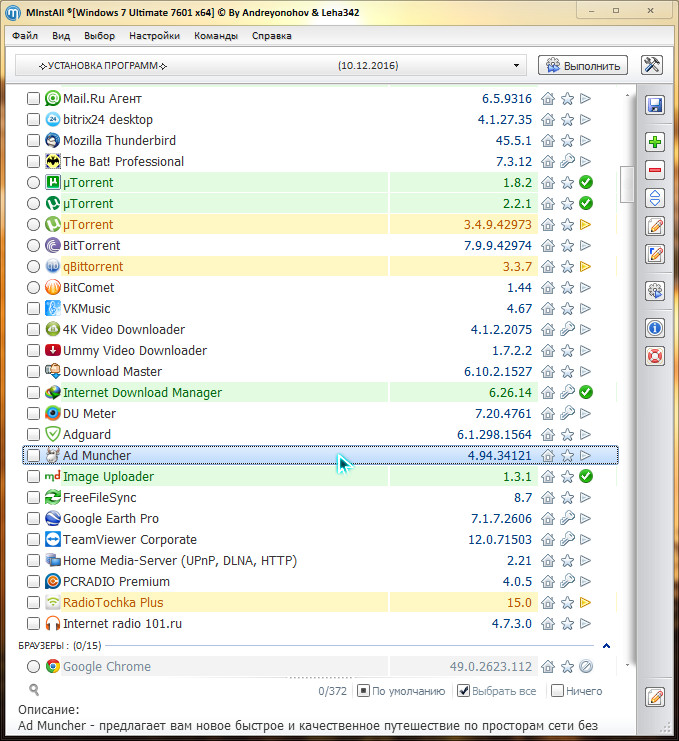679x741 pixels.
Task: Click the orange play icon for RadioTochka Plus
Action: tap(585, 603)
